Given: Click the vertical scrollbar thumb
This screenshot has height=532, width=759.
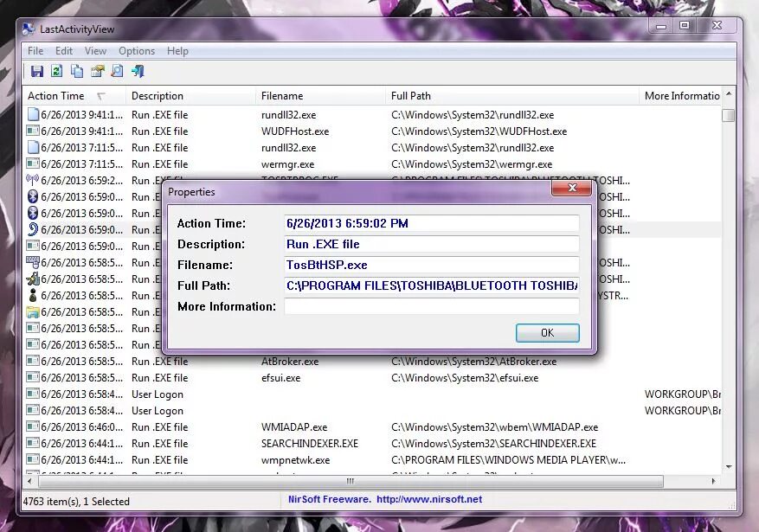Looking at the screenshot, I should (729, 115).
